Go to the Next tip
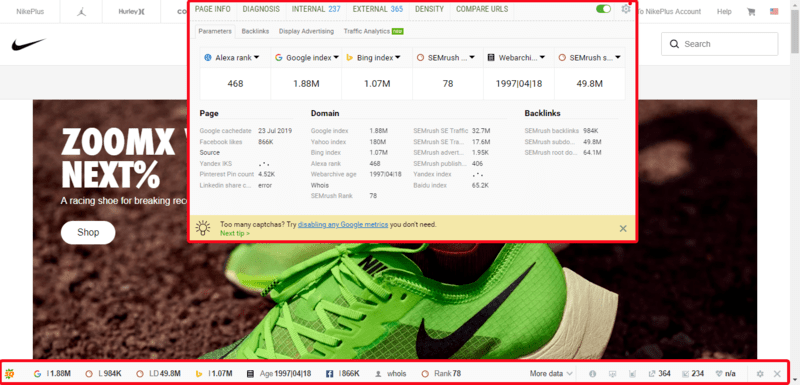 coord(235,233)
